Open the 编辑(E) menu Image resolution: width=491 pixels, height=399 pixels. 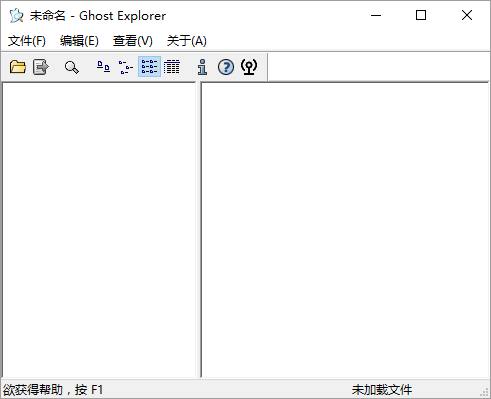click(x=79, y=41)
